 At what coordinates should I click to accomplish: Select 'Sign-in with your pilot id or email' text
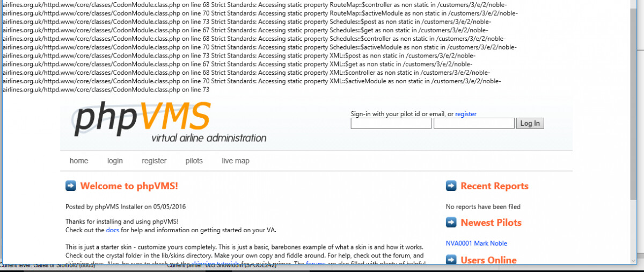398,114
